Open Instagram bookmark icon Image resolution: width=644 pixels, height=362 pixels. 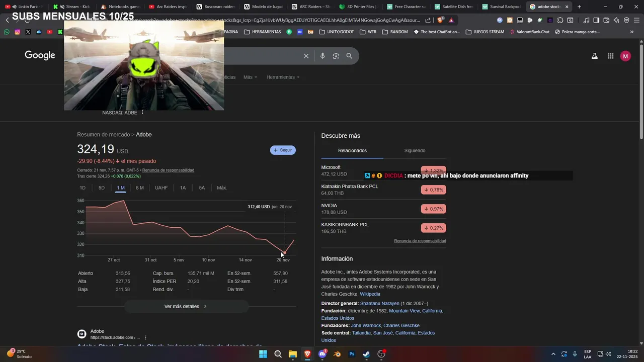[x=17, y=32]
